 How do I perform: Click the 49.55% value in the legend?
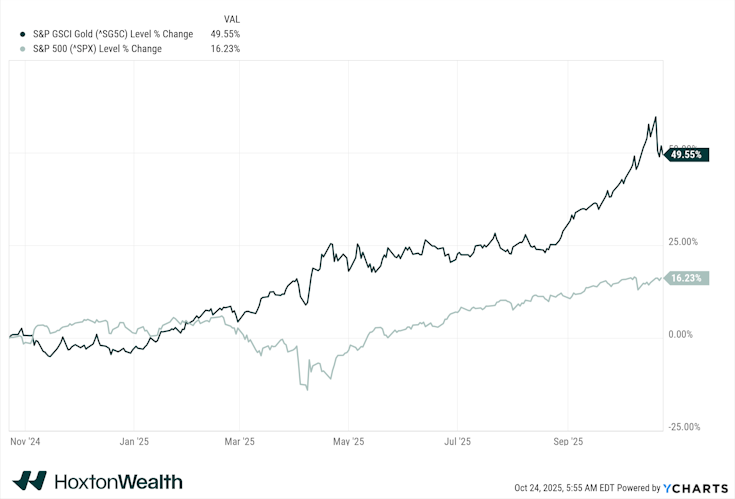point(225,34)
